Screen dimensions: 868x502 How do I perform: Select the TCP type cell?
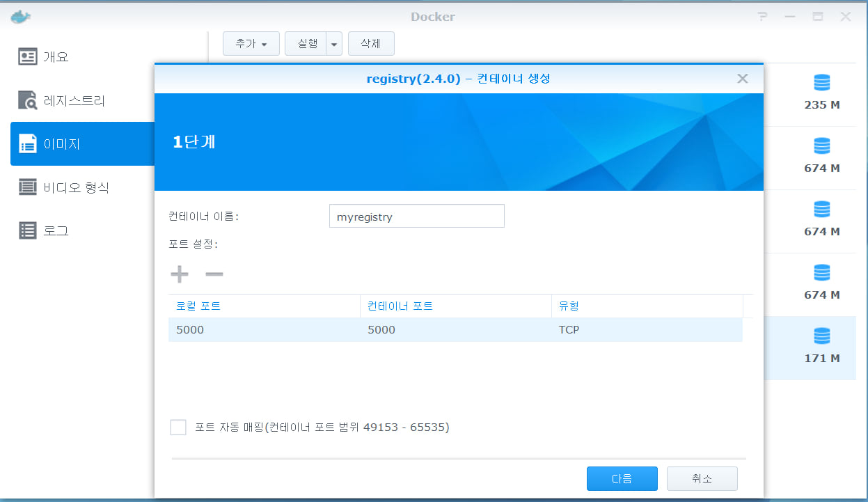647,330
